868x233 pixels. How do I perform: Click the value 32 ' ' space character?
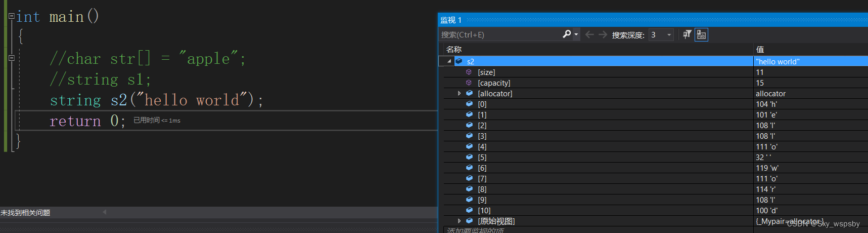click(x=763, y=158)
